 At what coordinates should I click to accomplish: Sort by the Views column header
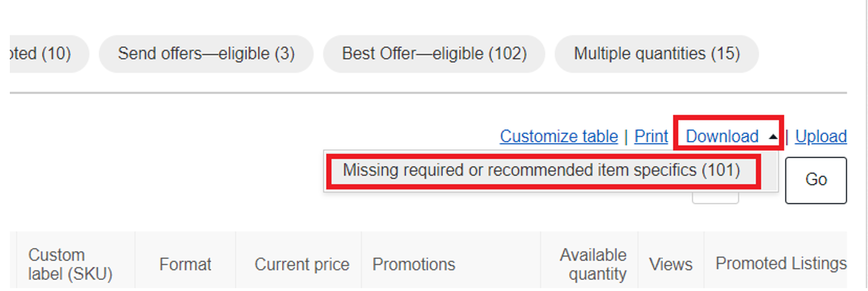click(x=671, y=264)
